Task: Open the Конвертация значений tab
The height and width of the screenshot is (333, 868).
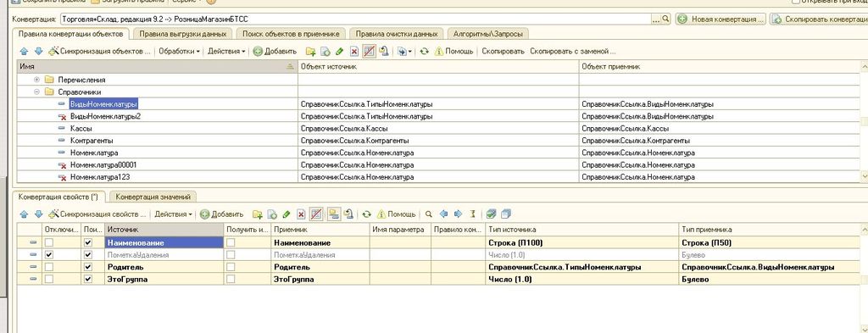Action: point(153,197)
